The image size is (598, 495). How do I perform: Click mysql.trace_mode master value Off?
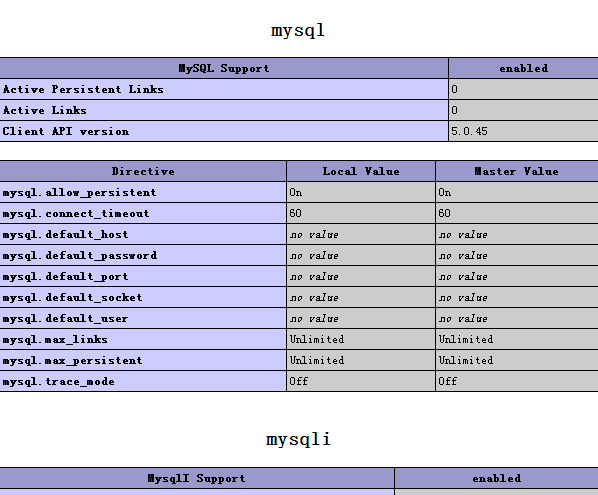(x=448, y=381)
